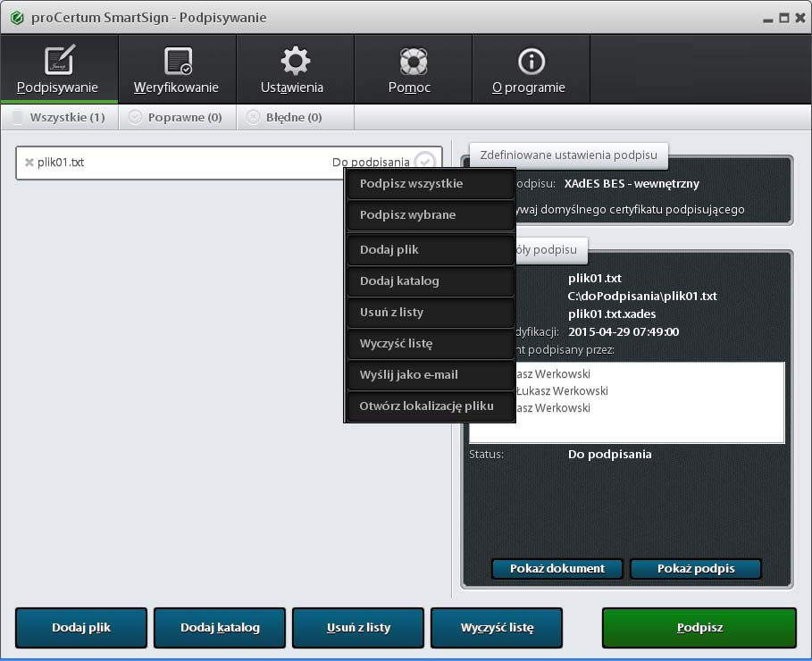Click the Usuń z listy bottom button
Viewport: 812px width, 661px height.
pos(358,628)
